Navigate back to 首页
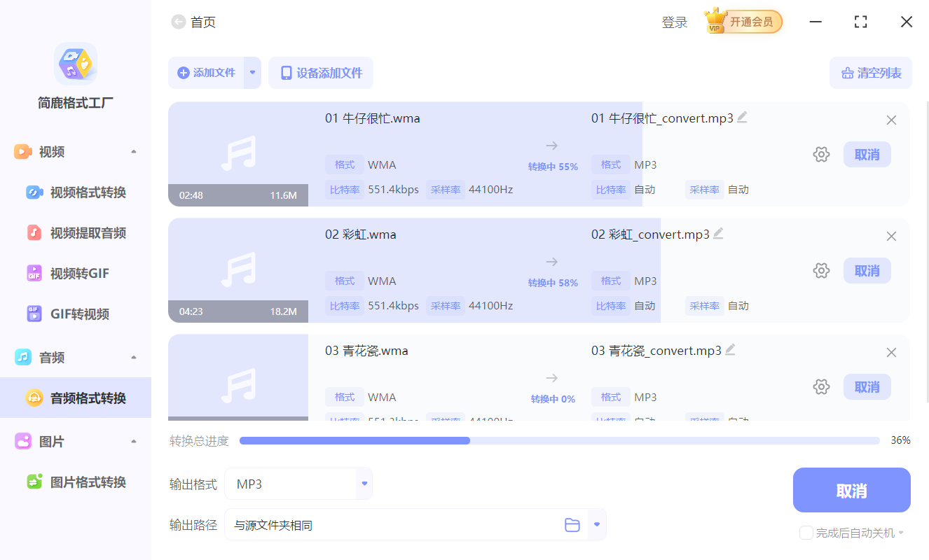929x560 pixels. point(178,22)
